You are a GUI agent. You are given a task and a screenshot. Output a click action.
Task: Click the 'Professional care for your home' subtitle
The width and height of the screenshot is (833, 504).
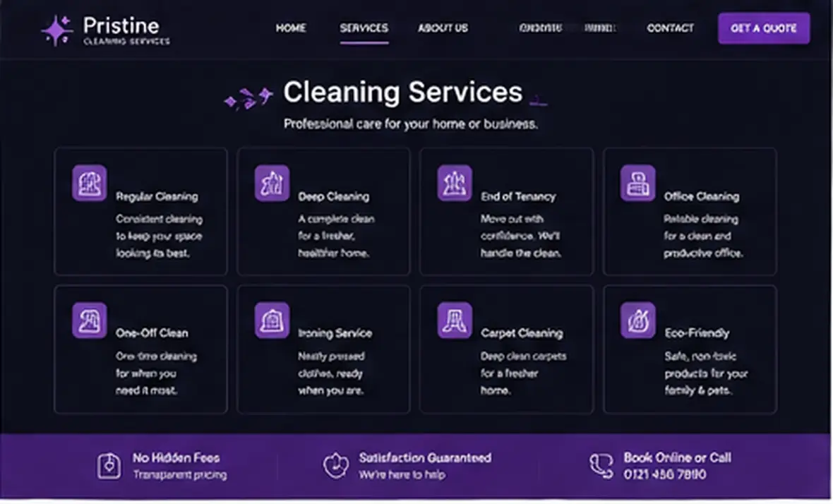click(411, 124)
